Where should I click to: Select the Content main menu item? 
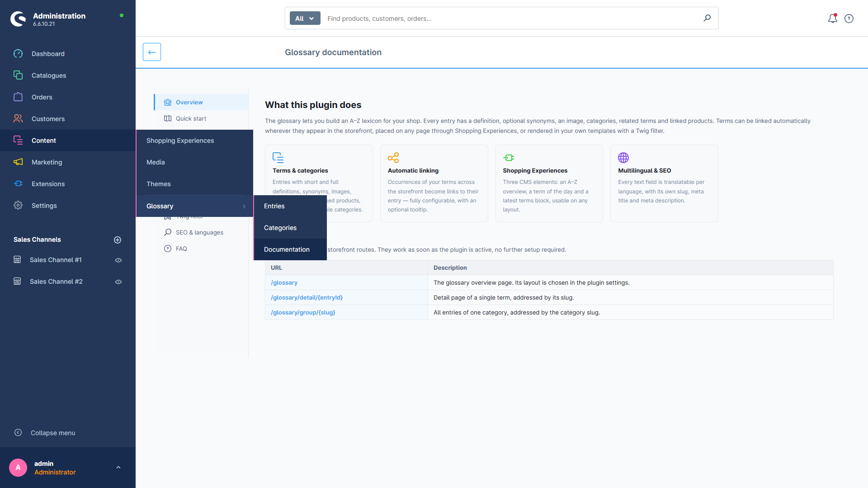click(x=68, y=141)
